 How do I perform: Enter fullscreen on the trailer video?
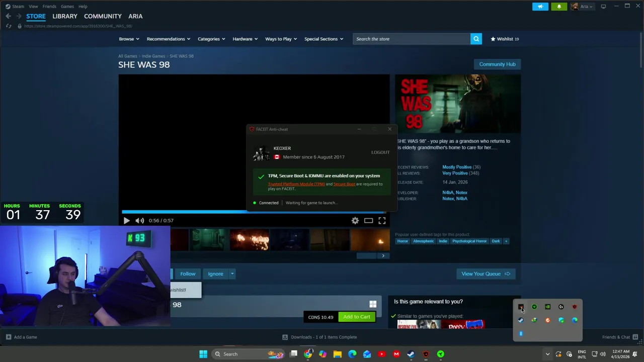pyautogui.click(x=382, y=220)
